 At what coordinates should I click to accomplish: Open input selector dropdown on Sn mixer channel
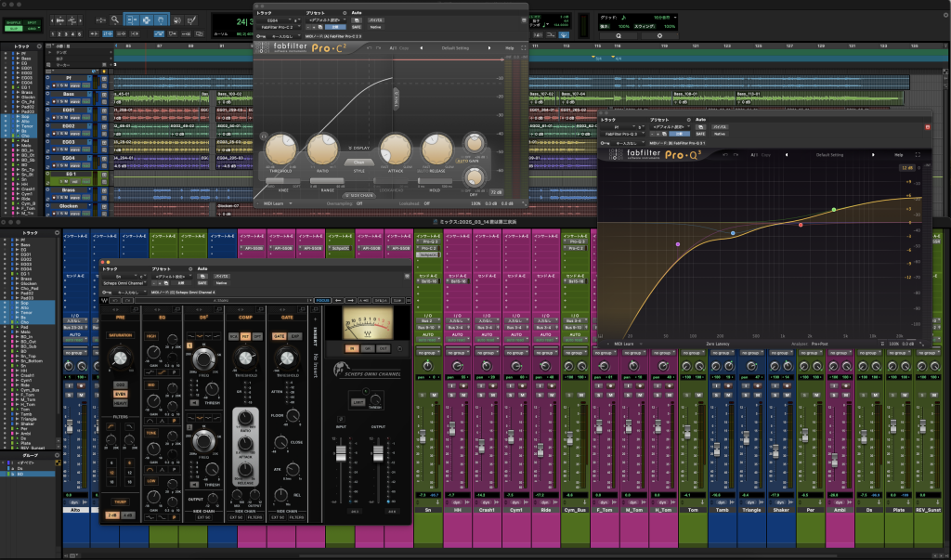pos(427,321)
